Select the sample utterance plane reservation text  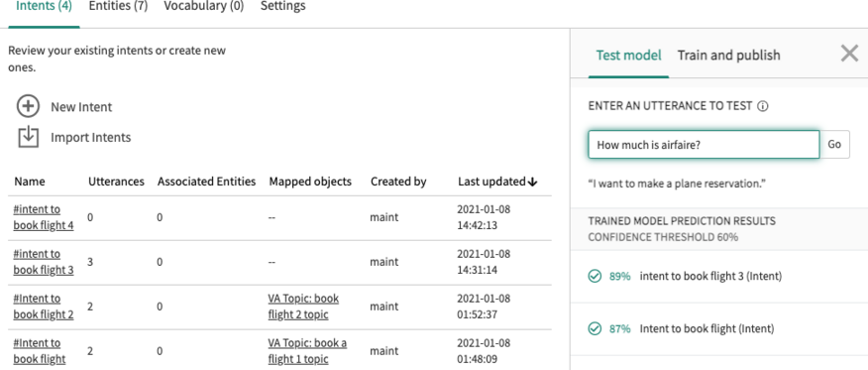[677, 184]
